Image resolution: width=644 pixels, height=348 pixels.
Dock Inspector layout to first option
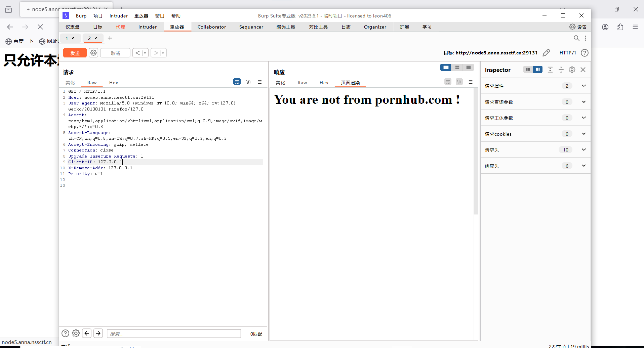(528, 70)
